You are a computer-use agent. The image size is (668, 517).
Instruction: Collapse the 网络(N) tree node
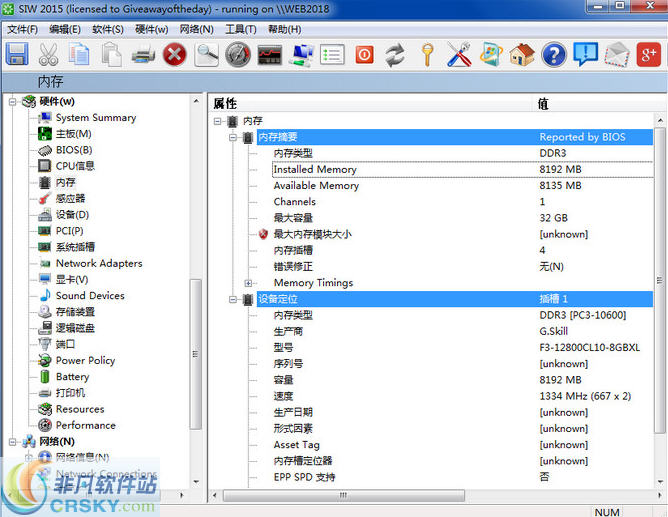tap(12, 442)
